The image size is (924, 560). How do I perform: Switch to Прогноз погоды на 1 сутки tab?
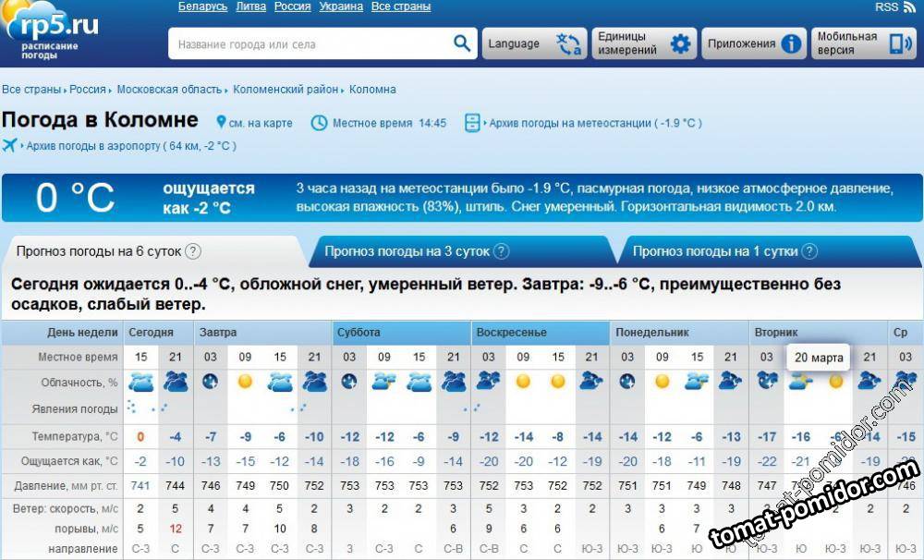[715, 251]
